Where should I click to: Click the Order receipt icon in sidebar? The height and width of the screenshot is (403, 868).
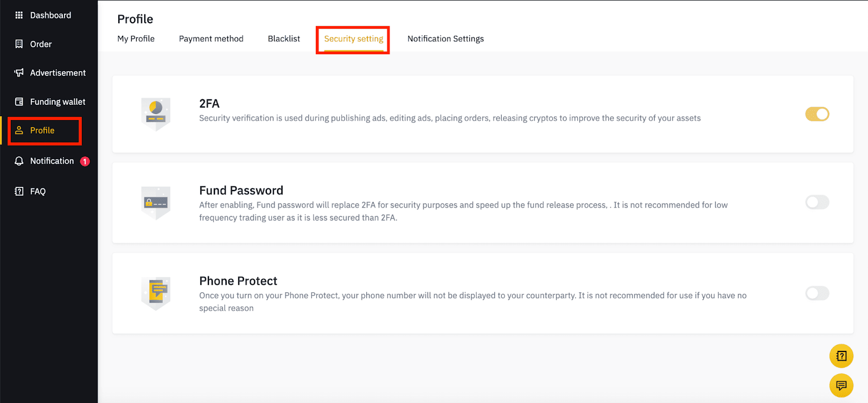coord(19,44)
